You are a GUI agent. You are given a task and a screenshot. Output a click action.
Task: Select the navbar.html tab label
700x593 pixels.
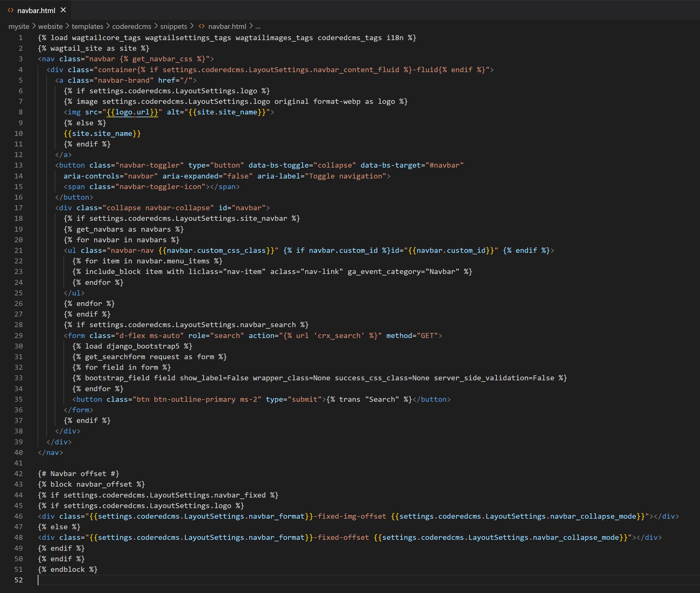[x=36, y=11]
